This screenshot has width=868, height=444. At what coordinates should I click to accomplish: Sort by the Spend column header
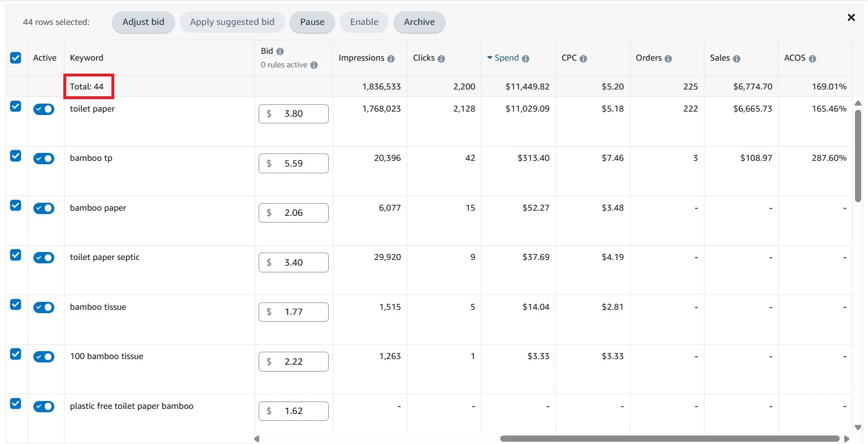506,58
